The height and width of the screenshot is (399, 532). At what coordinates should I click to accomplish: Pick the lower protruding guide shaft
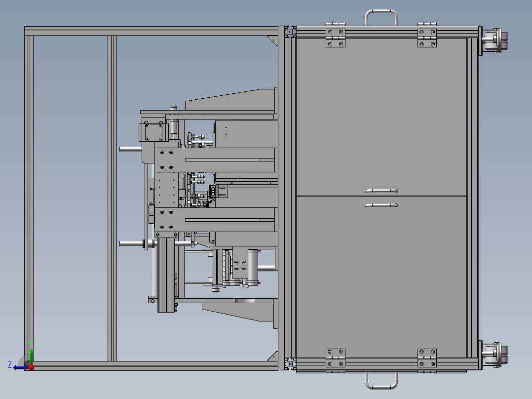tap(131, 243)
